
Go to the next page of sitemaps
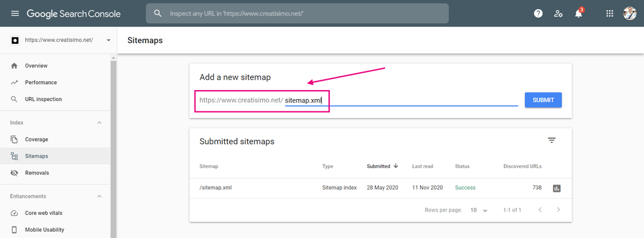pyautogui.click(x=558, y=210)
